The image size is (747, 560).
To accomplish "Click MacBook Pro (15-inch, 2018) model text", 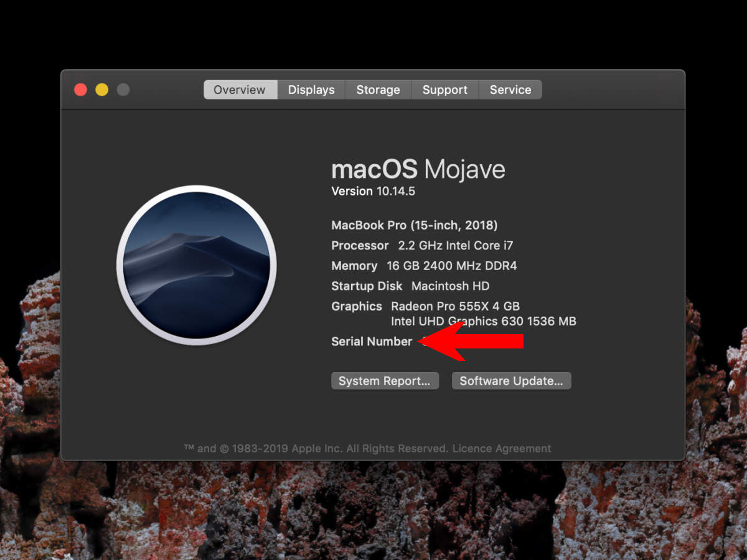I will coord(415,225).
